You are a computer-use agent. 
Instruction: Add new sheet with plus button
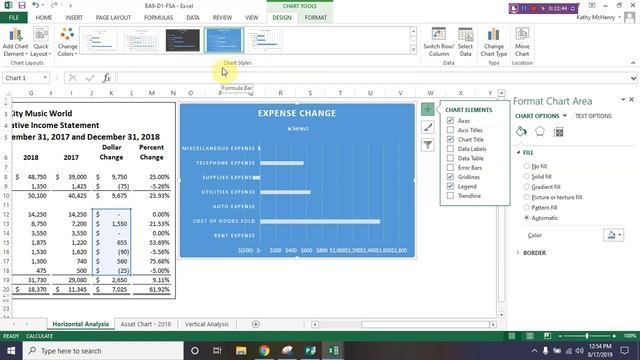256,324
